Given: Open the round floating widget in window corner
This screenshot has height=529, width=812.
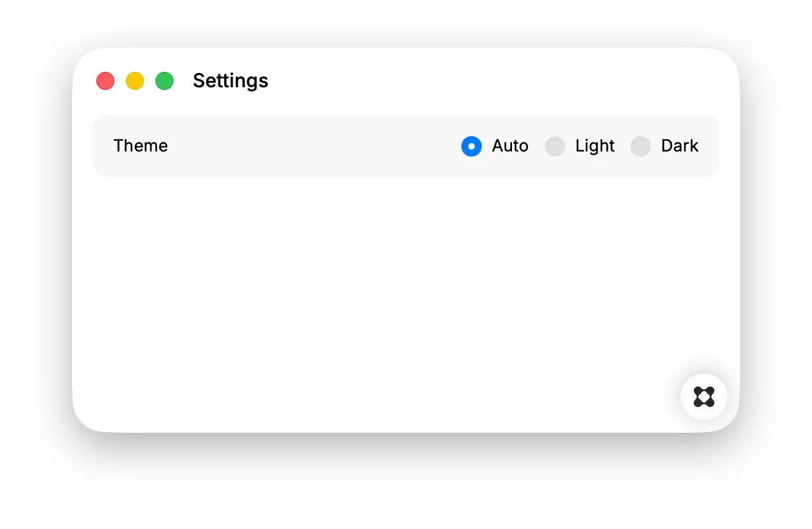Looking at the screenshot, I should click(704, 397).
